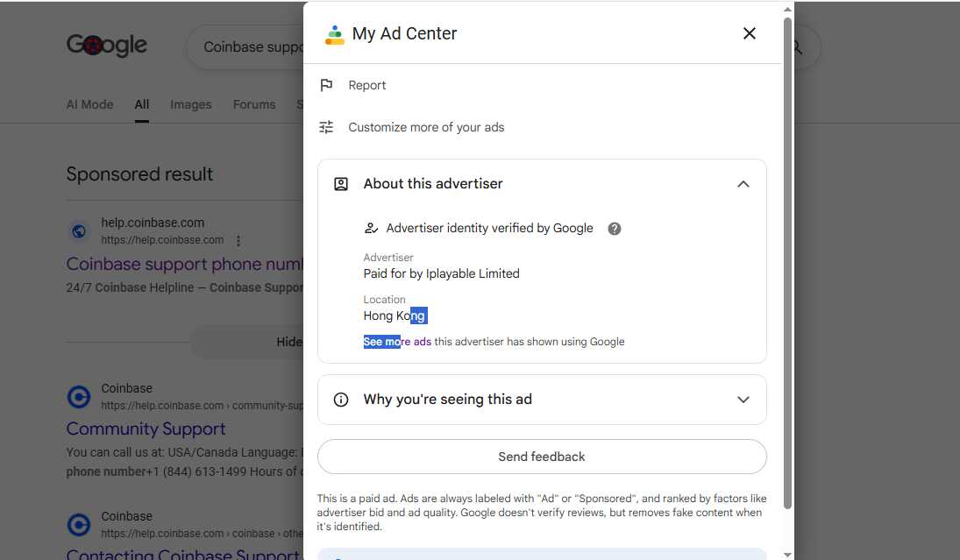Collapse the About this advertiser section
The width and height of the screenshot is (960, 560).
[x=743, y=184]
